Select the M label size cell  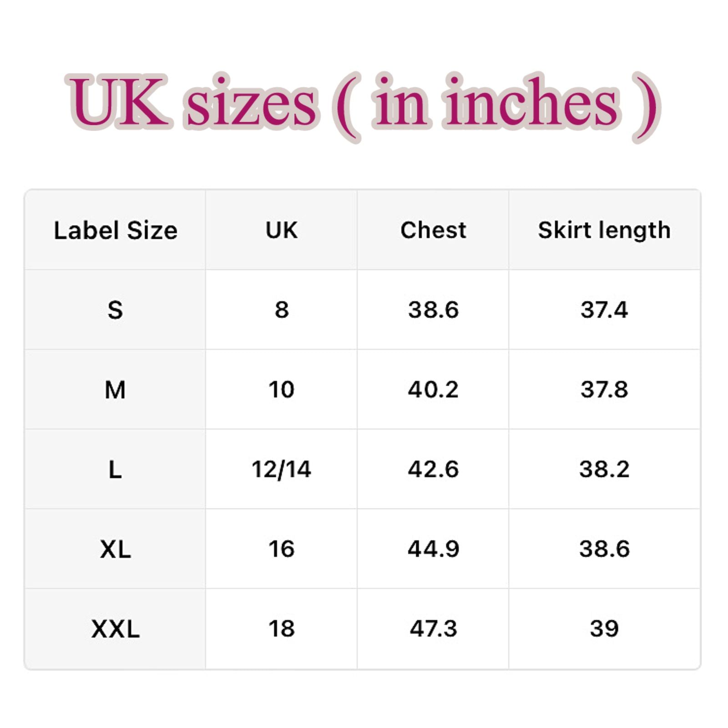pos(115,390)
